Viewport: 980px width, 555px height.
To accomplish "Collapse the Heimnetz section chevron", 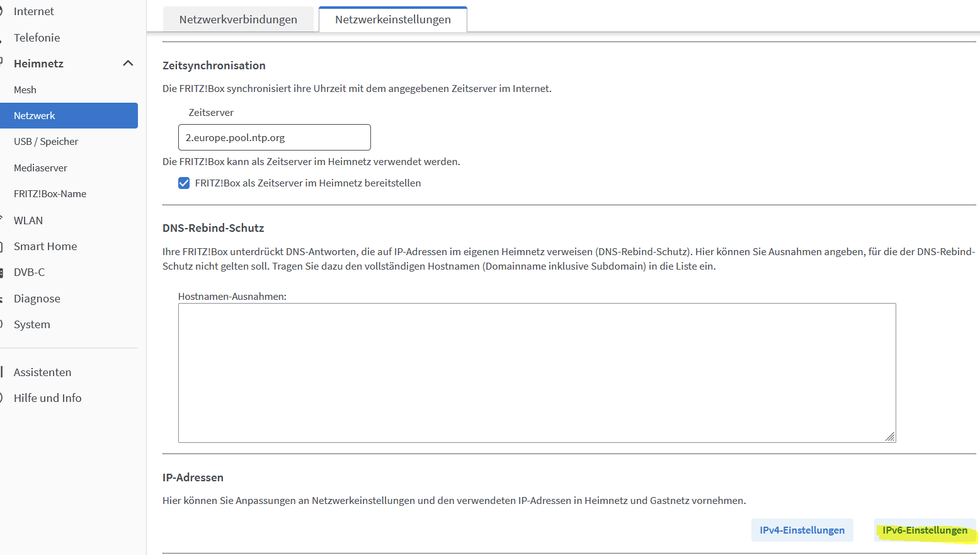I will [x=128, y=64].
